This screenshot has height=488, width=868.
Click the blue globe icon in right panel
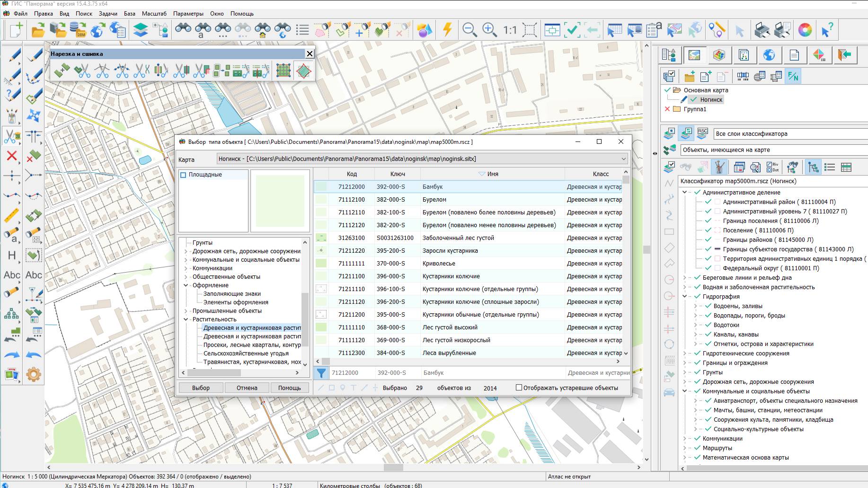pyautogui.click(x=769, y=55)
